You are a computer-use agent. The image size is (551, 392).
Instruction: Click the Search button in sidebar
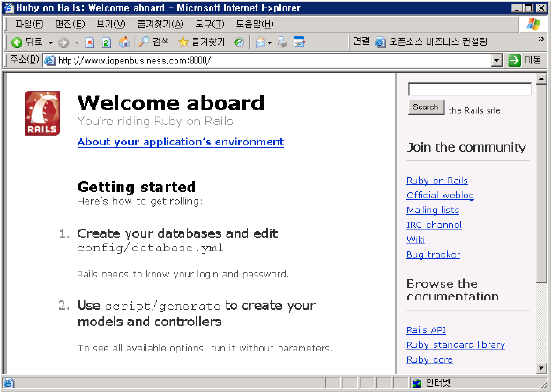pyautogui.click(x=426, y=107)
